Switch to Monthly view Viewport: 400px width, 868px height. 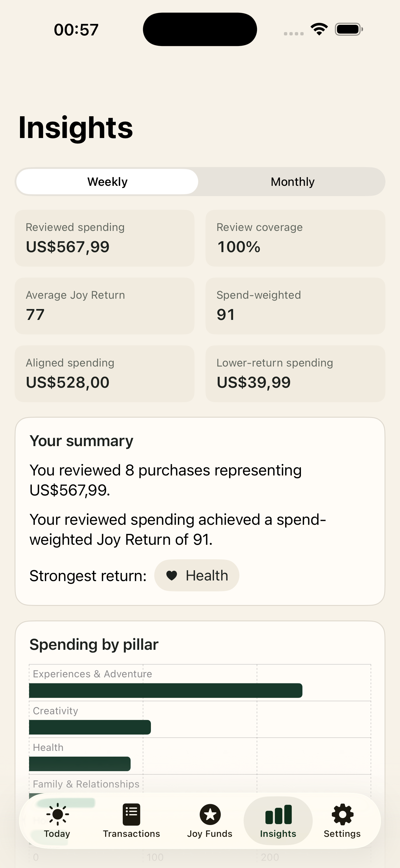[292, 182]
